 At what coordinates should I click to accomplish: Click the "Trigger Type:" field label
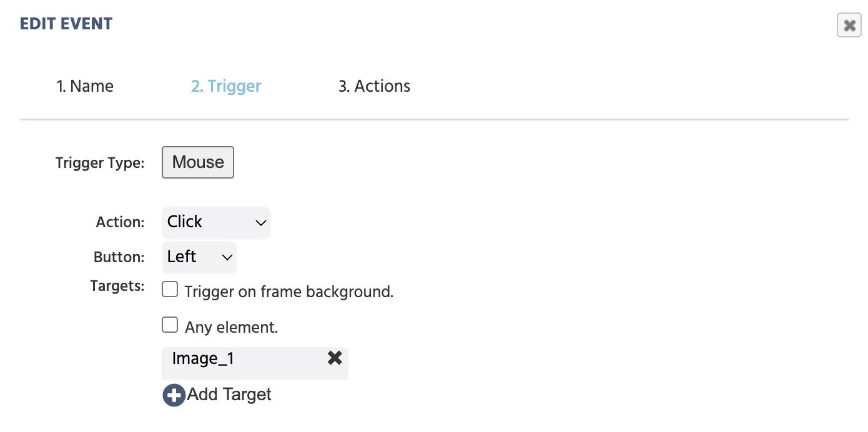pos(100,164)
